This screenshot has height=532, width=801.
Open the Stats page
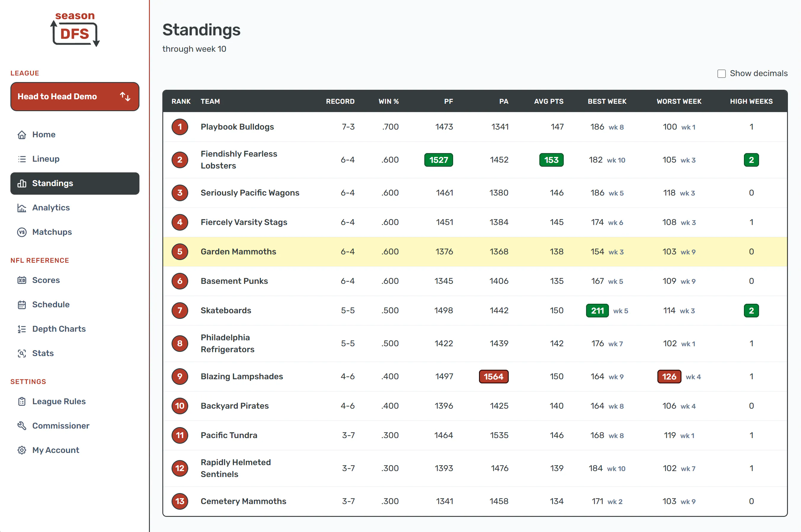75,354
